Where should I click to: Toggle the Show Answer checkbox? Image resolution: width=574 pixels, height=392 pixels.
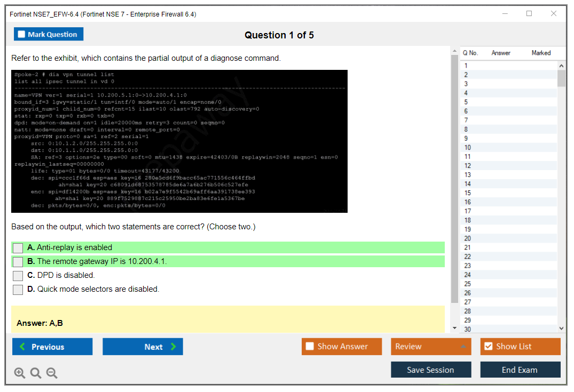310,347
